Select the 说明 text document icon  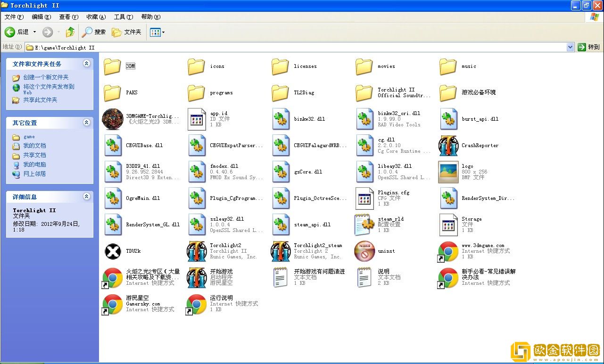click(x=364, y=278)
